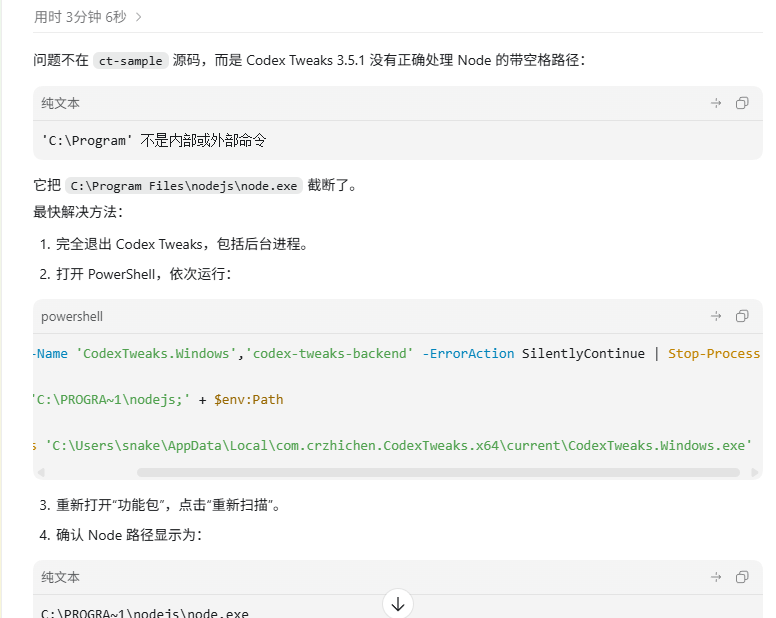Click step 4 确认 Node 路径显示为 text
Viewport: 776px width, 618px height.
(x=129, y=535)
